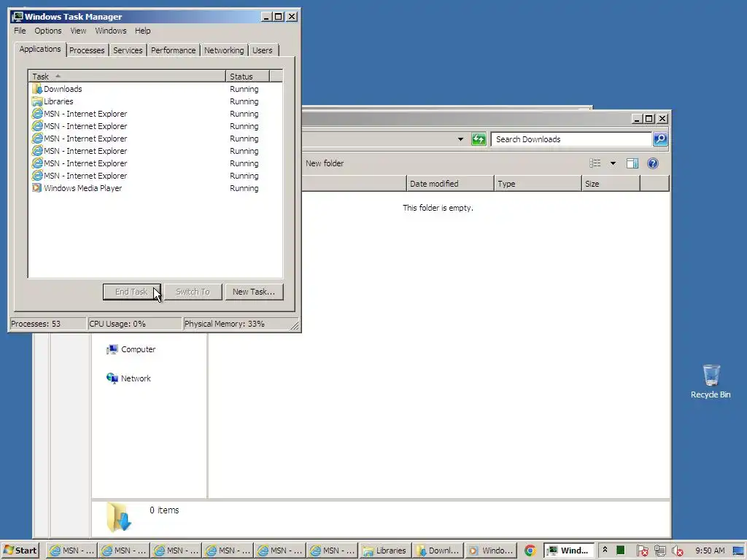Select the Applications tab
This screenshot has width=747, height=560.
(40, 49)
